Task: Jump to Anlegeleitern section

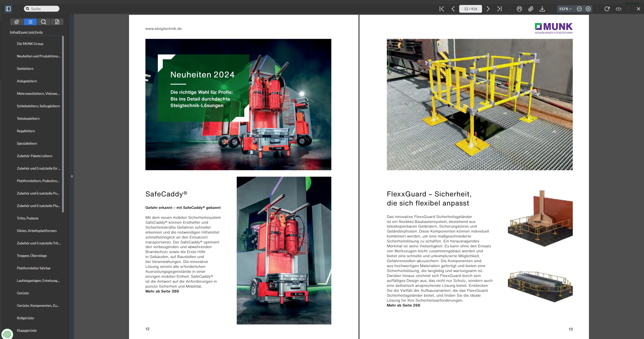Action: (x=27, y=81)
